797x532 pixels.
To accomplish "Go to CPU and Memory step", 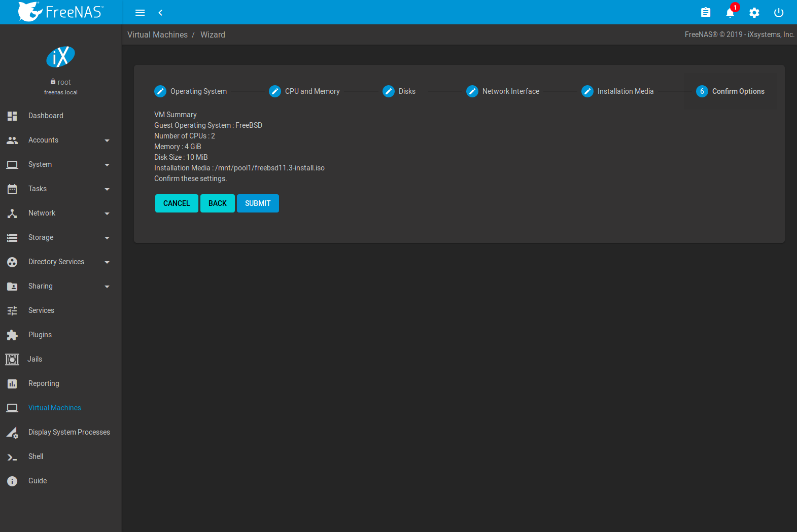I will pyautogui.click(x=304, y=91).
